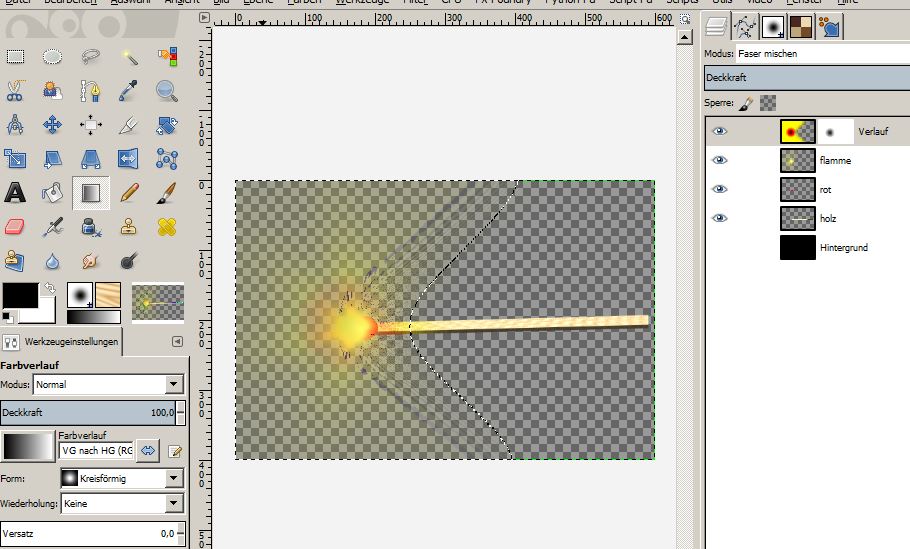Select the Scale tool
Image resolution: width=910 pixels, height=549 pixels.
[x=15, y=158]
